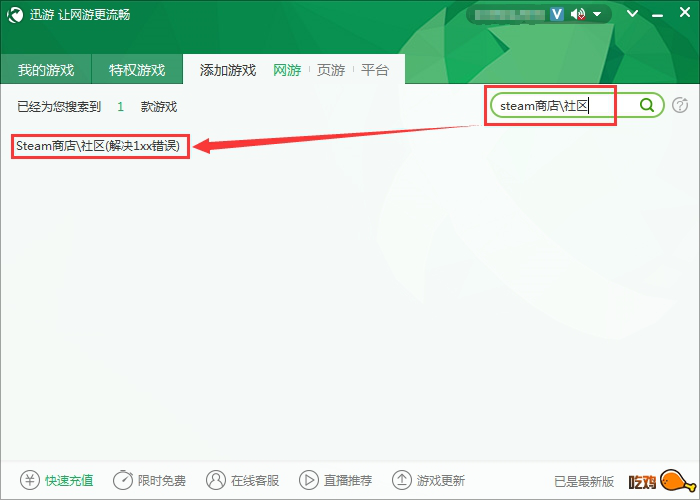This screenshot has height=500, width=700.
Task: Select the 平台 filter
Action: tap(375, 70)
